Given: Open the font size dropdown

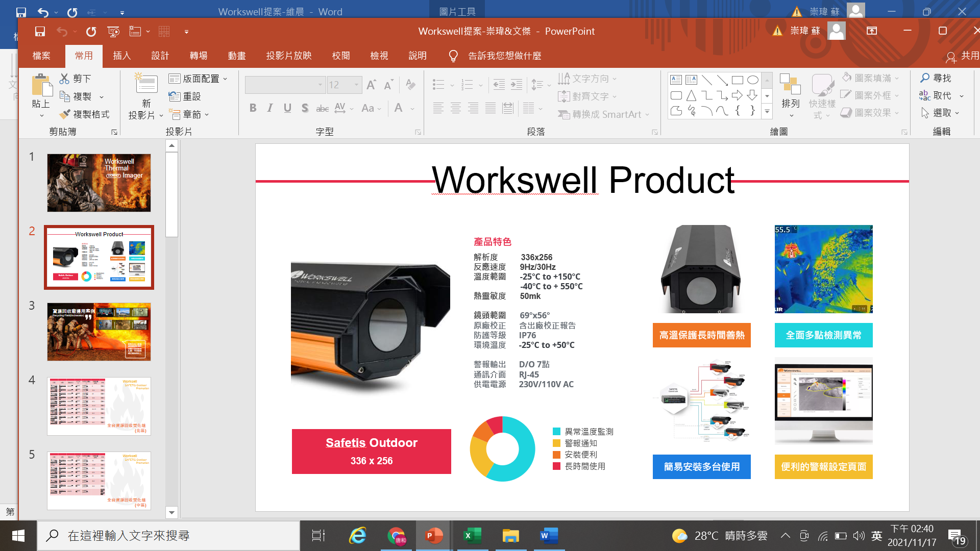Looking at the screenshot, I should (x=356, y=85).
